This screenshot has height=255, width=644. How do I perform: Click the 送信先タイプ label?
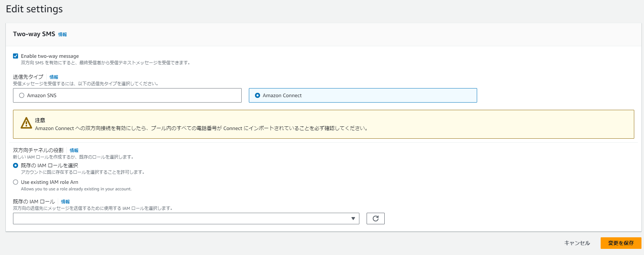[28, 77]
